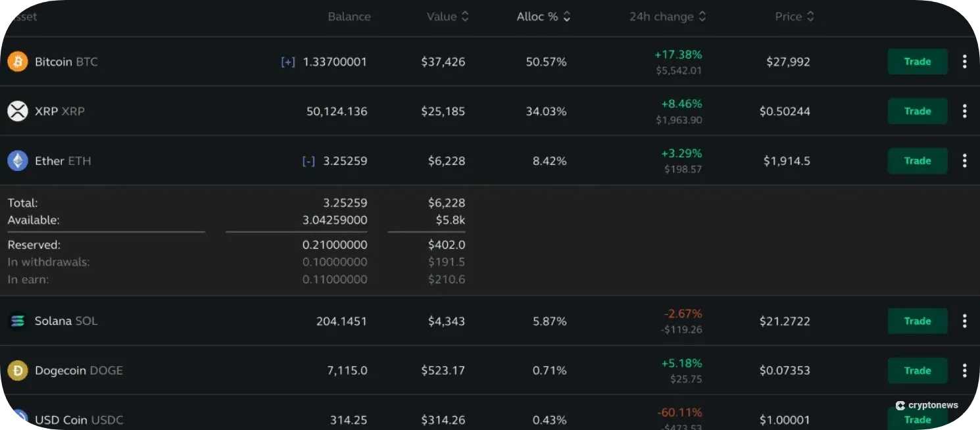
Task: Click the Price column sort chevron
Action: pos(810,16)
